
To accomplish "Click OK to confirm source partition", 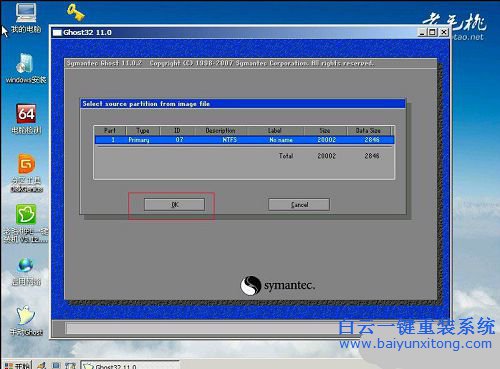I will pos(174,205).
